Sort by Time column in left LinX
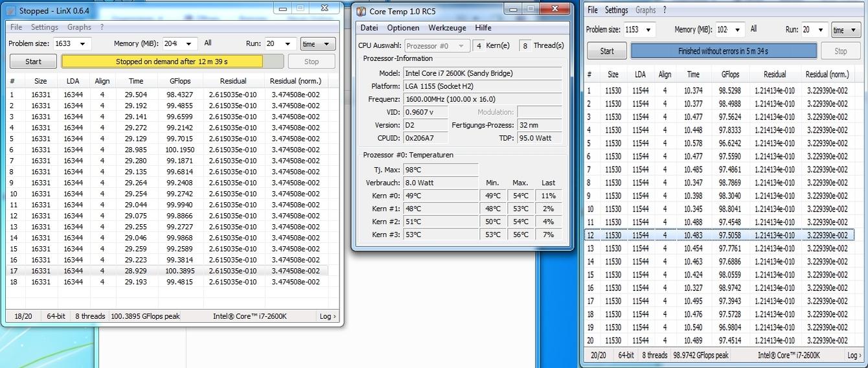The image size is (868, 368). tap(136, 81)
